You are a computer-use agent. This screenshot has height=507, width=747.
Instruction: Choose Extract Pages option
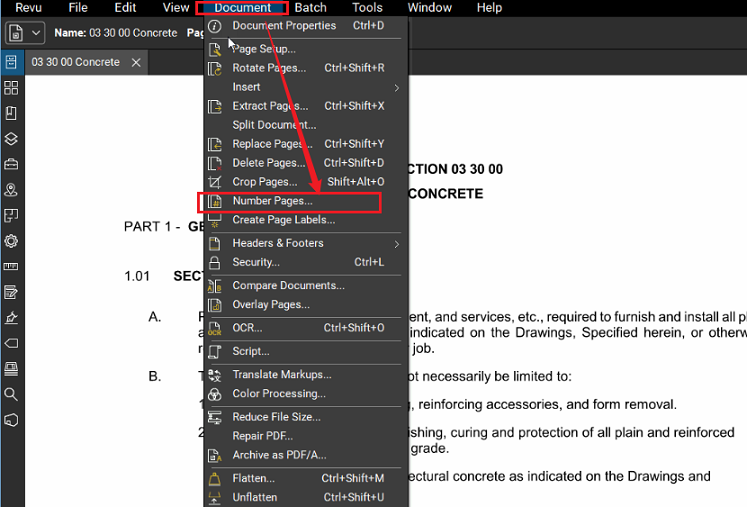tap(305, 106)
